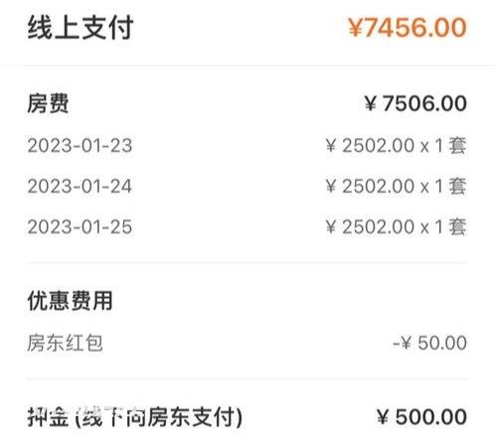Viewport: 495px width, 448px height.
Task: Select the 2023-01-25 date row
Action: click(x=247, y=226)
